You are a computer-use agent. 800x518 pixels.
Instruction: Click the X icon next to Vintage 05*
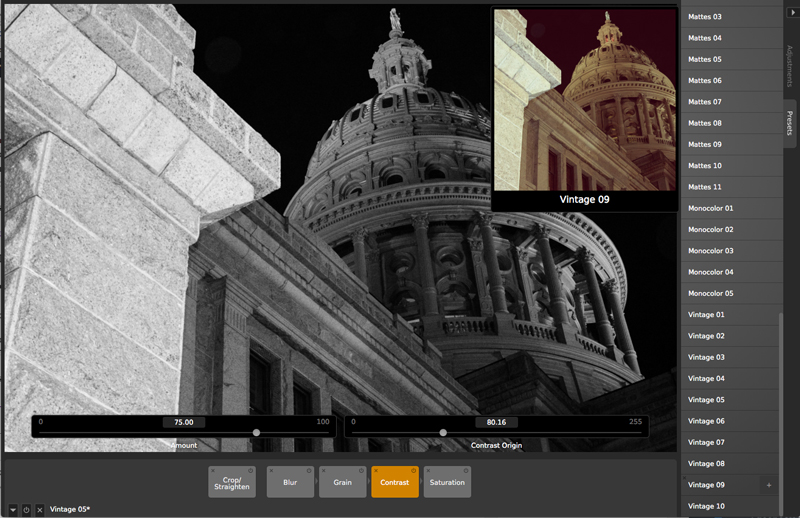point(39,510)
